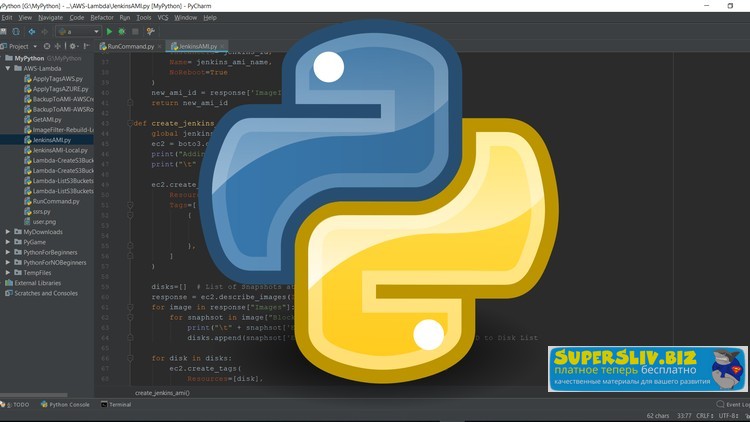Click the gray Stop square button
This screenshot has height=422, width=750.
point(135,32)
